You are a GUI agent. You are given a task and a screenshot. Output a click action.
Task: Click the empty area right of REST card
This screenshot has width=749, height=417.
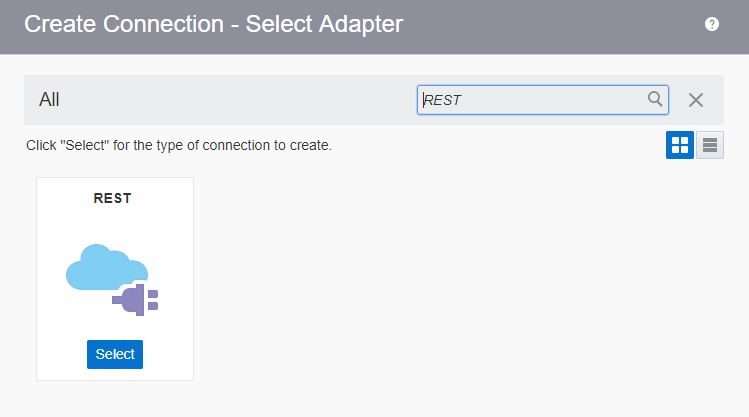[450, 280]
